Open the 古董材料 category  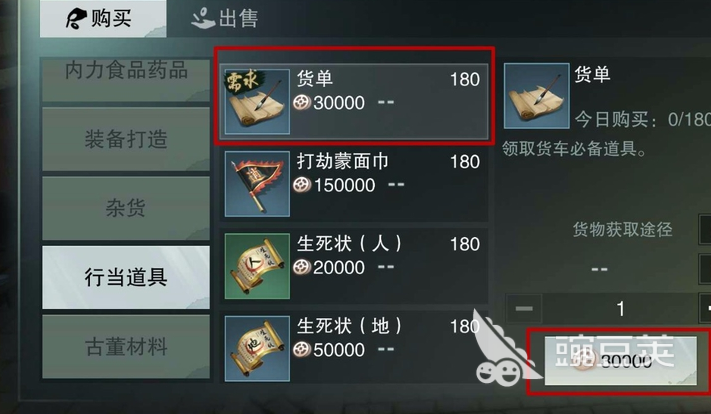coord(126,346)
